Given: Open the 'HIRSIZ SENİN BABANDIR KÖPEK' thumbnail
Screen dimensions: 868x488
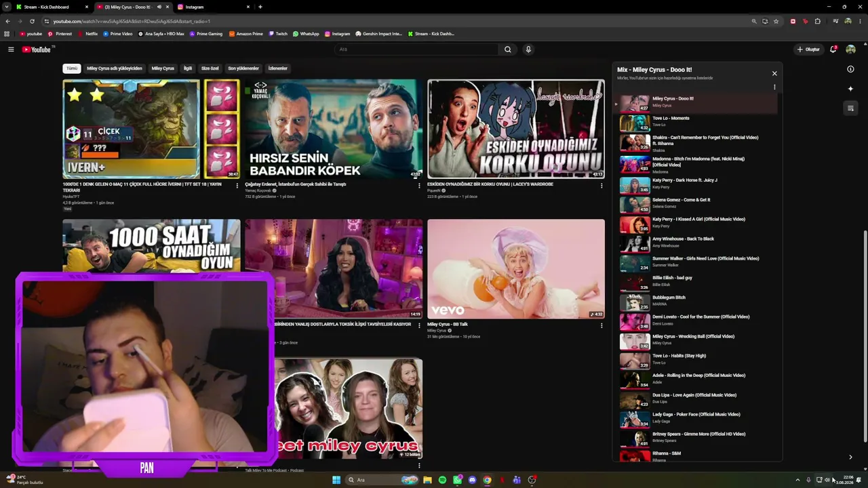Looking at the screenshot, I should click(x=334, y=129).
